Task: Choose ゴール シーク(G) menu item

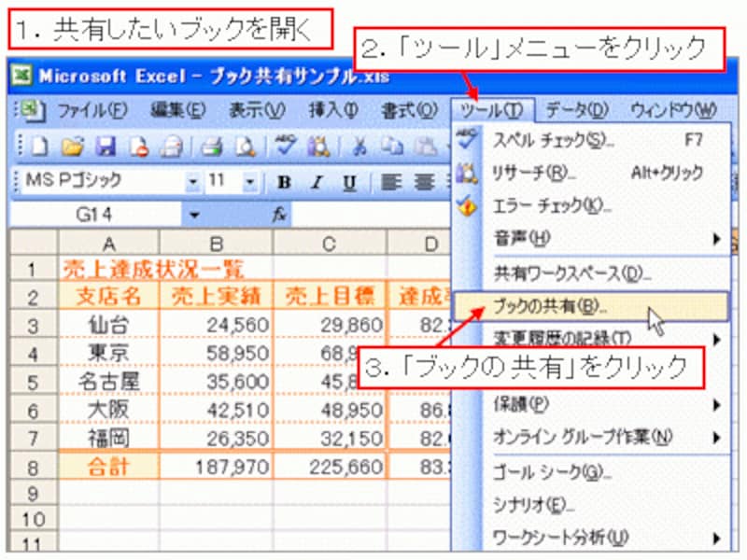Action: click(591, 473)
